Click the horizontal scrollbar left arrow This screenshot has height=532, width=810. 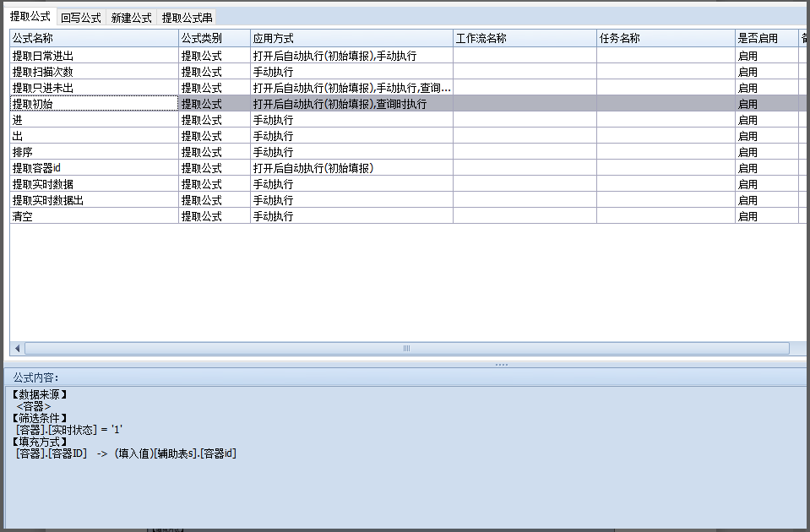point(17,348)
